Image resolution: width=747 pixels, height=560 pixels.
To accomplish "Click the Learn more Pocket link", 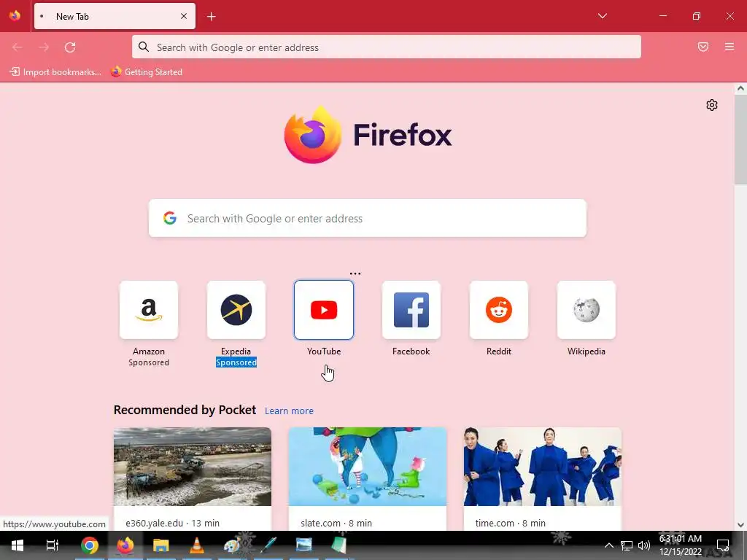I will [x=289, y=411].
